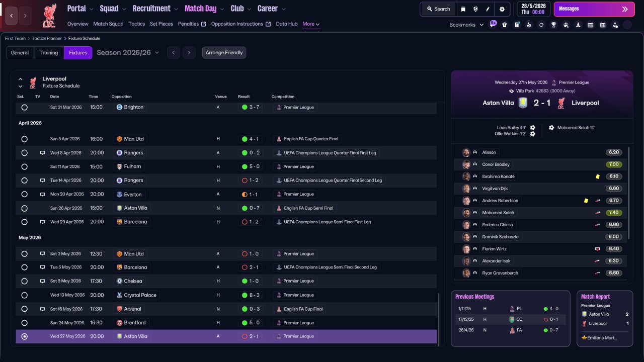Click the shirt shortcut icon in bookmarks bar
The image size is (644, 362).
click(x=505, y=25)
